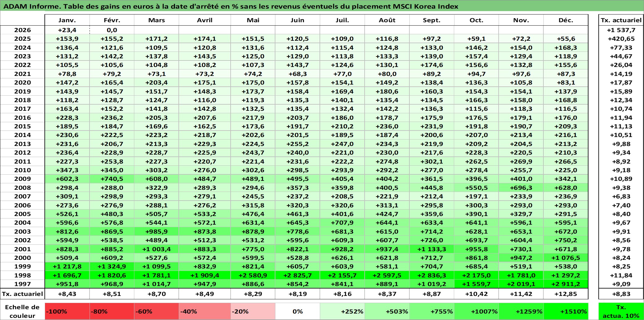Select the -80% color scale swatch
The height and width of the screenshot is (320, 644).
112,311
